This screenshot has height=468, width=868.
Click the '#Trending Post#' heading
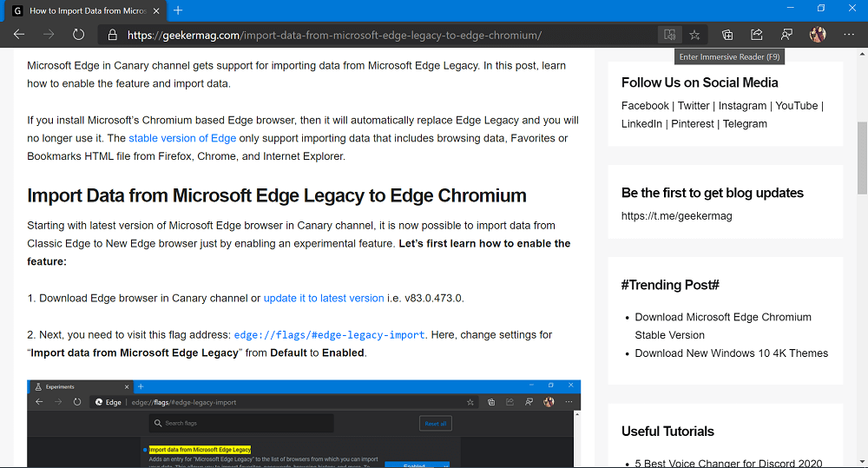[x=670, y=285]
